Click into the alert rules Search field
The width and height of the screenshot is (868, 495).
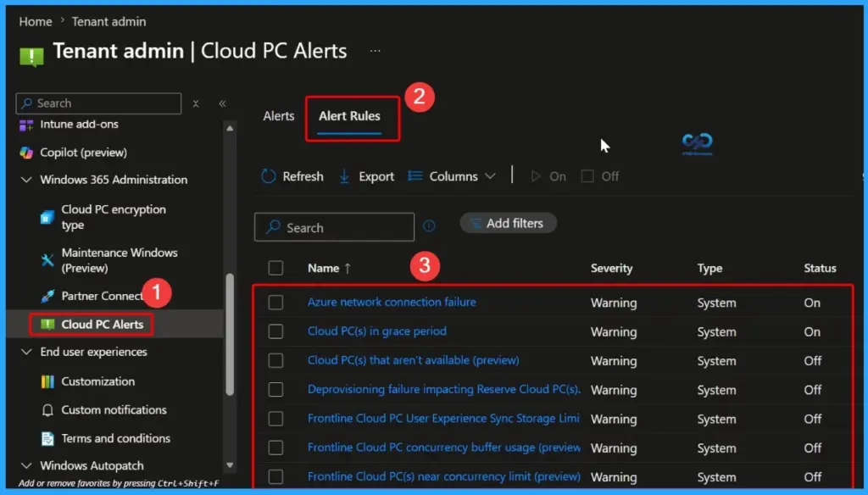click(x=334, y=227)
